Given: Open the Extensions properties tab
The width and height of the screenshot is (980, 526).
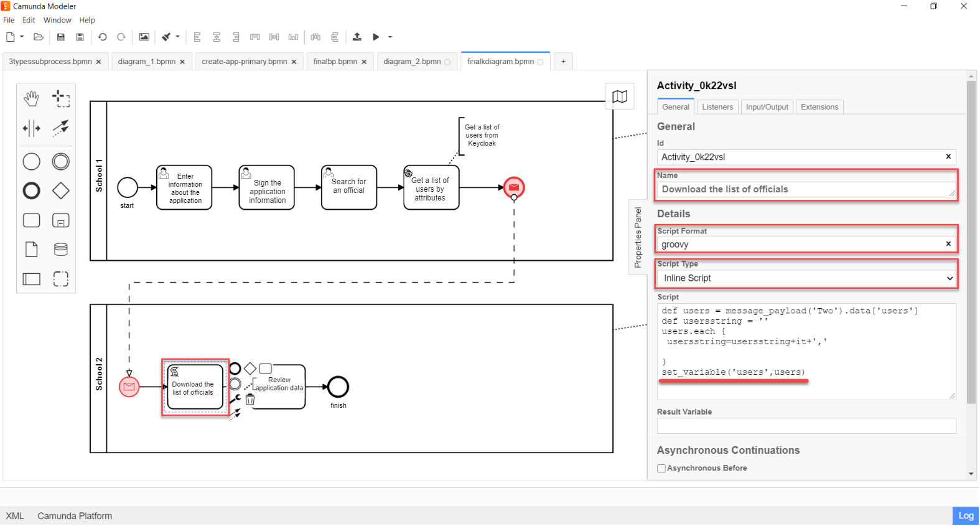Looking at the screenshot, I should point(819,107).
